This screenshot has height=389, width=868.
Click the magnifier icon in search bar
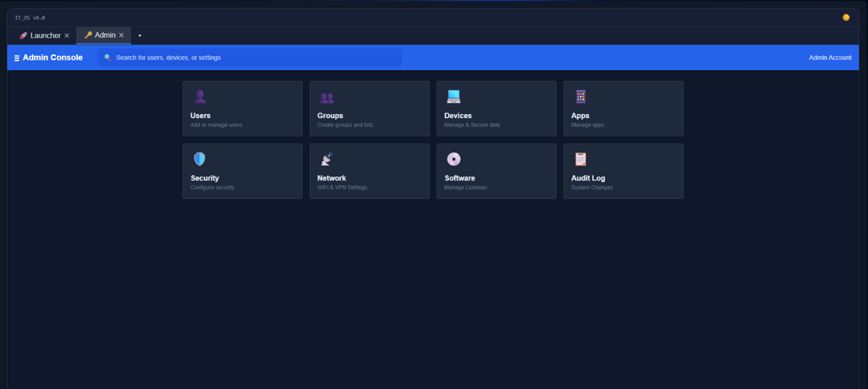107,57
